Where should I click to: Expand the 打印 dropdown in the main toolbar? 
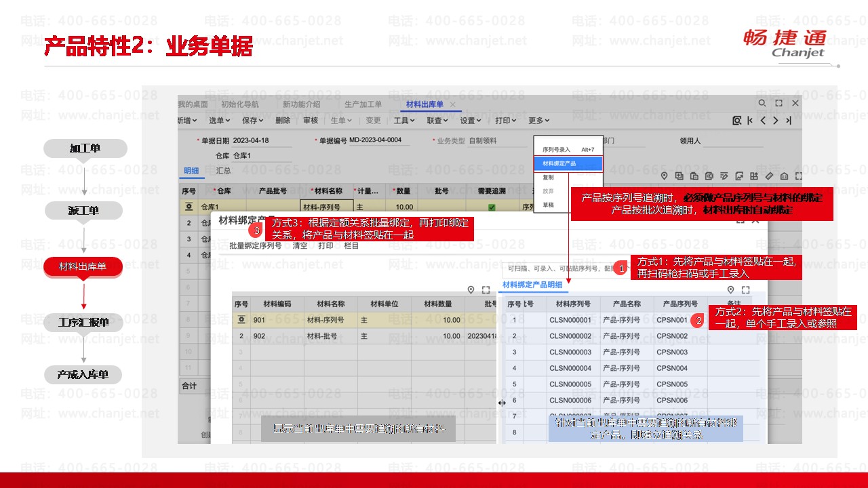[506, 121]
